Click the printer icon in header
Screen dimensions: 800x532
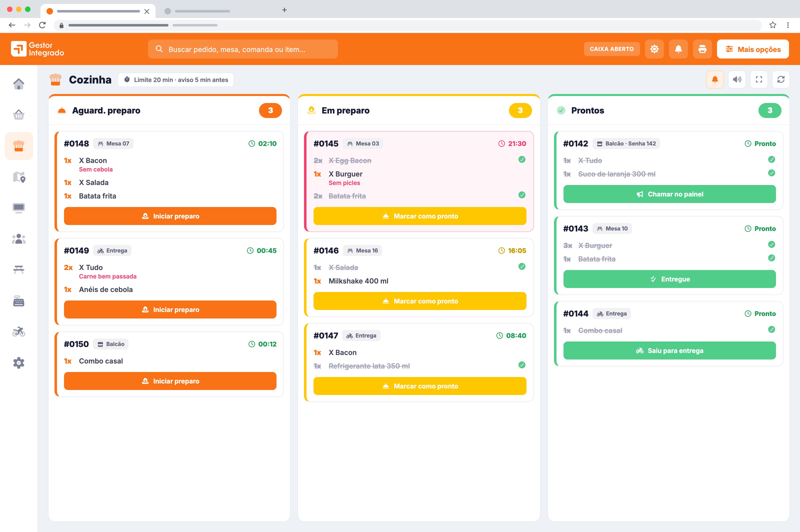tap(702, 49)
